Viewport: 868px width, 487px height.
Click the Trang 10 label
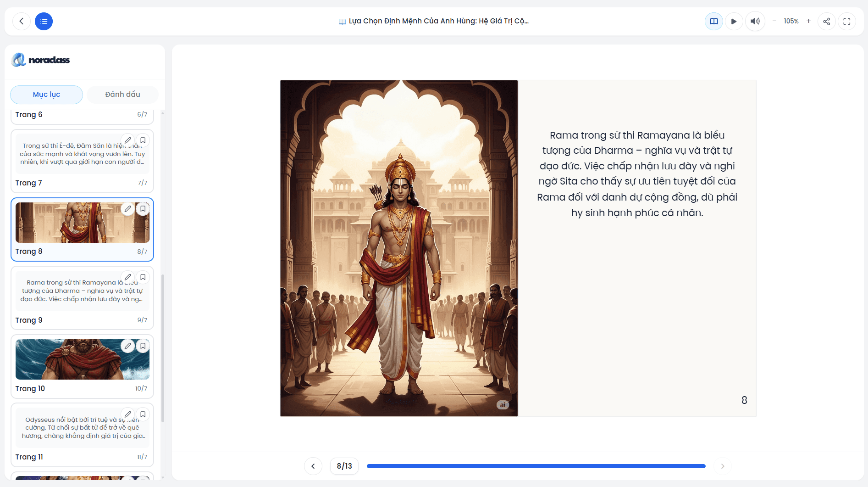[30, 389]
